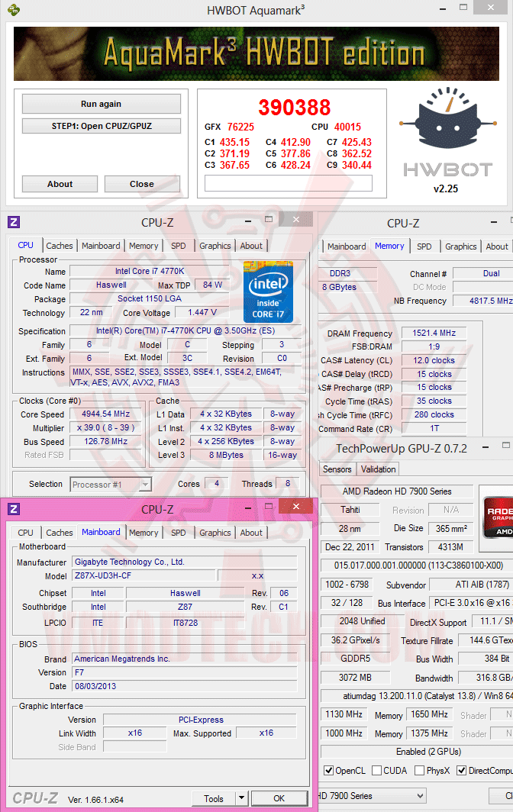Viewport: 513px width, 812px height.
Task: Minimize the GPU-Z window
Action: pos(486,446)
